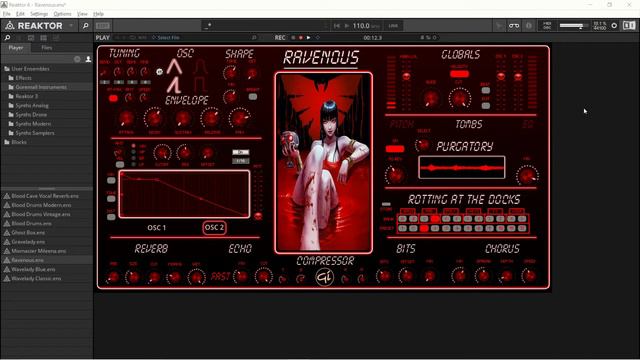Click the small white round icon beside the tuning knobs
This screenshot has width=640, height=360.
tap(160, 72)
